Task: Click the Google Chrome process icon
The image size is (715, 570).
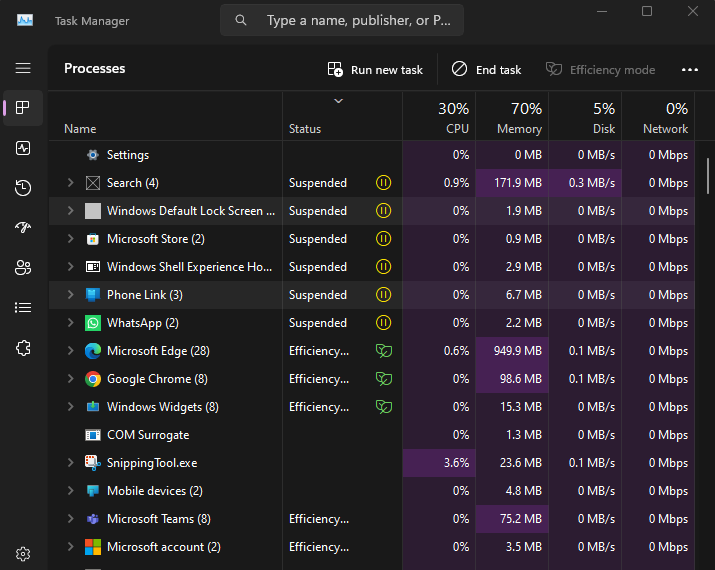Action: (x=93, y=379)
